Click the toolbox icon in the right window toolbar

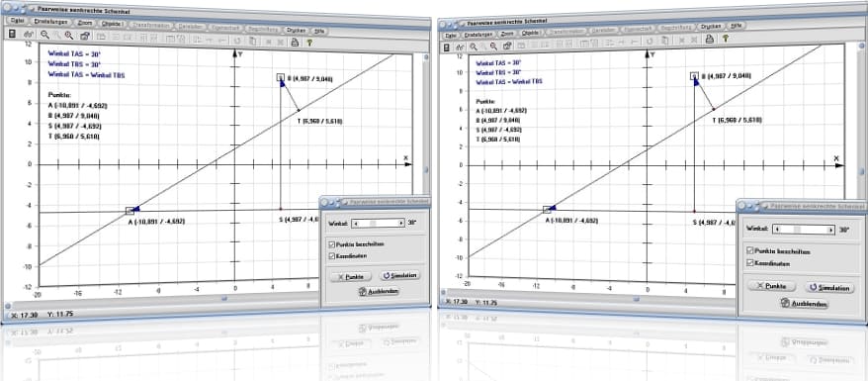tap(507, 46)
